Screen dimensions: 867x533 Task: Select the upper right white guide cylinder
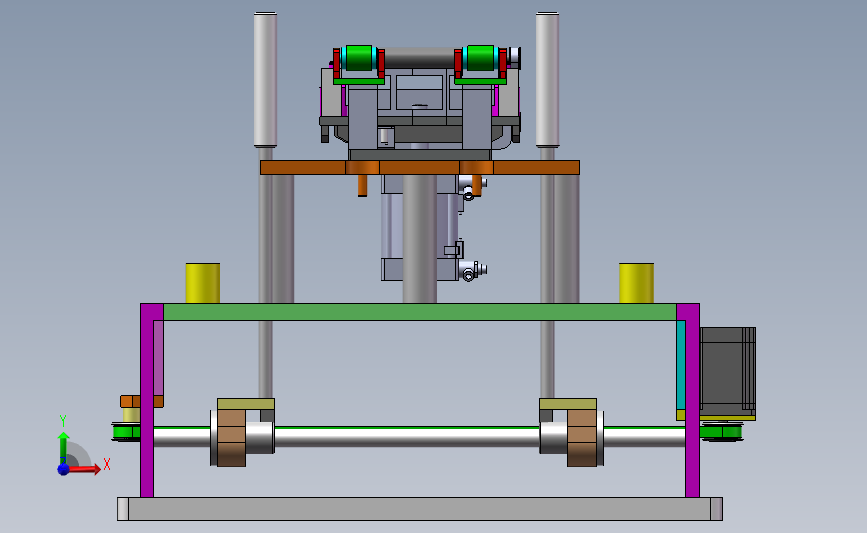point(547,80)
